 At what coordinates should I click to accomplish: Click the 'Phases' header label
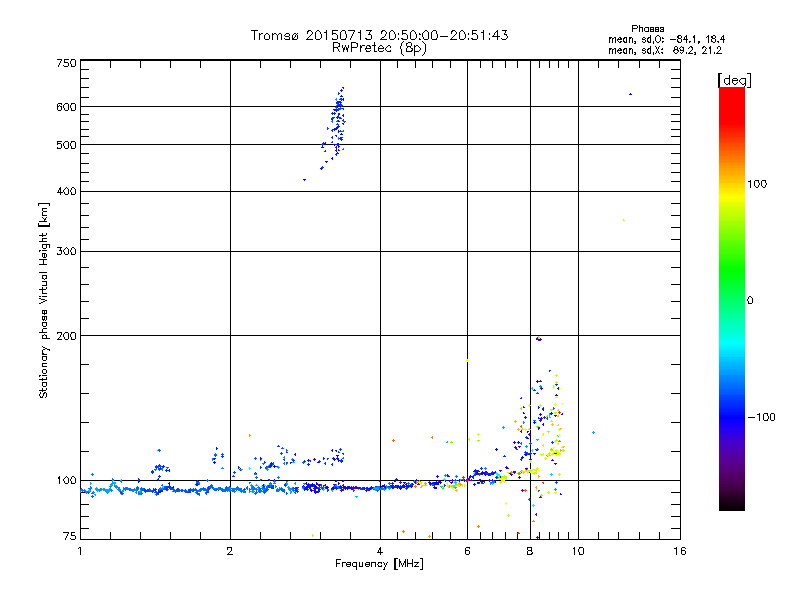[647, 29]
